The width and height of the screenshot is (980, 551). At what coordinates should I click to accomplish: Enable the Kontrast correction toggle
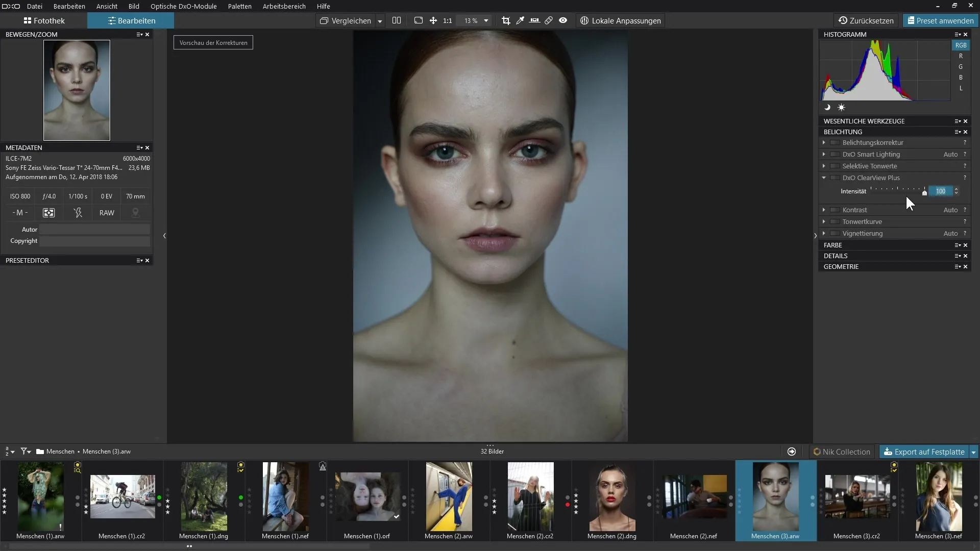[835, 210]
